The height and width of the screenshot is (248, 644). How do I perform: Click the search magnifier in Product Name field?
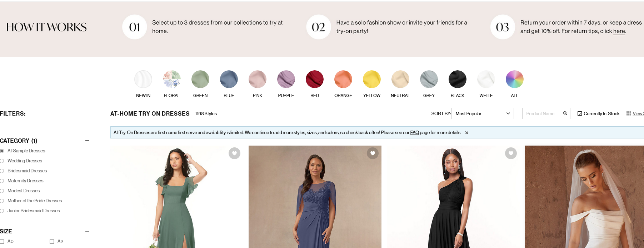565,113
